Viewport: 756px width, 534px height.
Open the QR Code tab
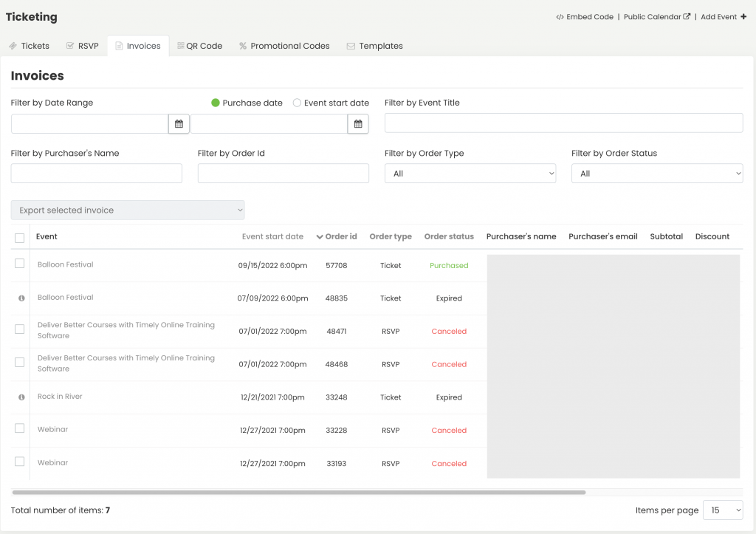[199, 46]
